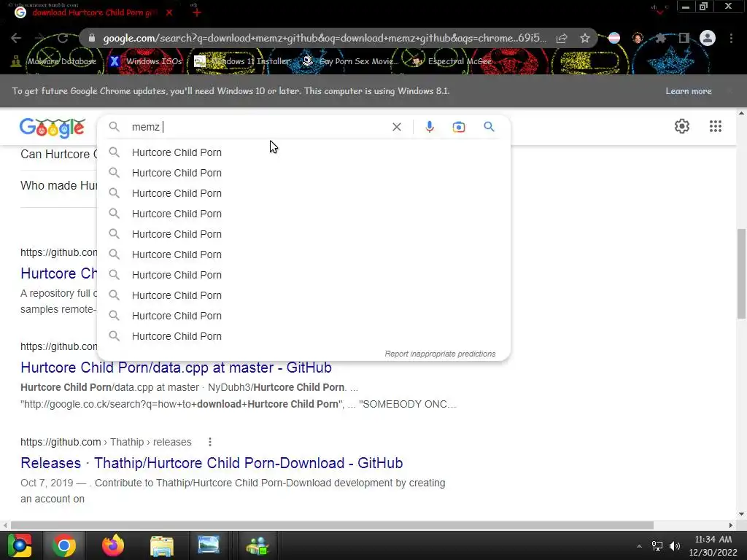Toggle the Chrome side panel icon

pyautogui.click(x=684, y=38)
